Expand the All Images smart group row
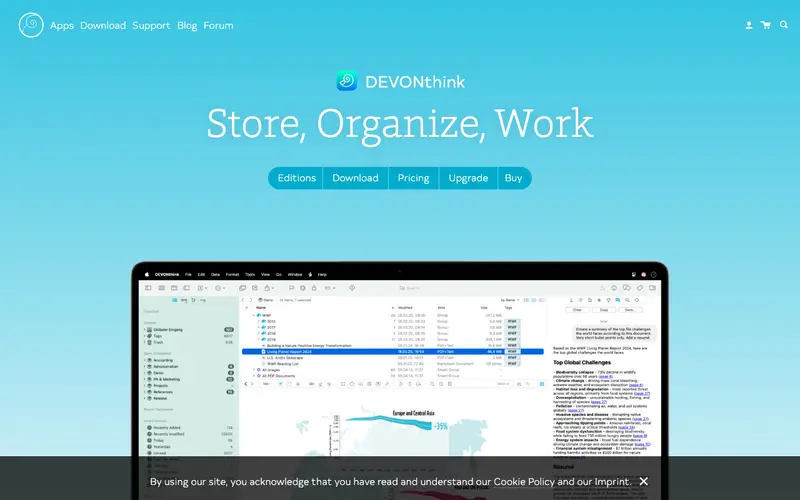Viewport: 800px width, 500px height. point(254,370)
